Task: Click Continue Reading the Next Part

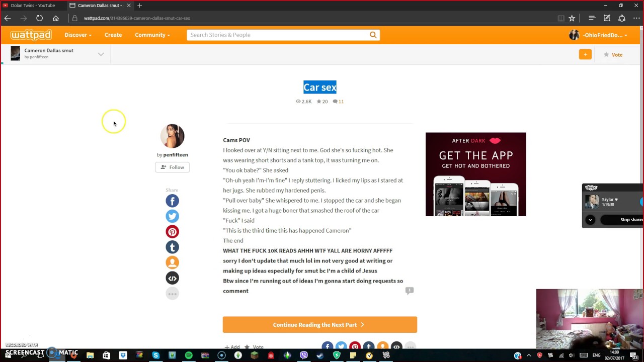Action: (319, 325)
